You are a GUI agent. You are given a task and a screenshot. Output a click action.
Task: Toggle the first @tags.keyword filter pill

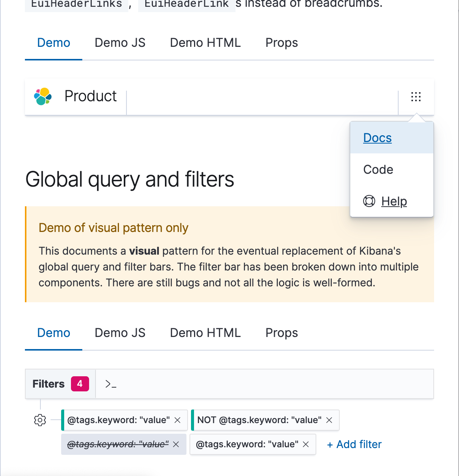coord(118,420)
